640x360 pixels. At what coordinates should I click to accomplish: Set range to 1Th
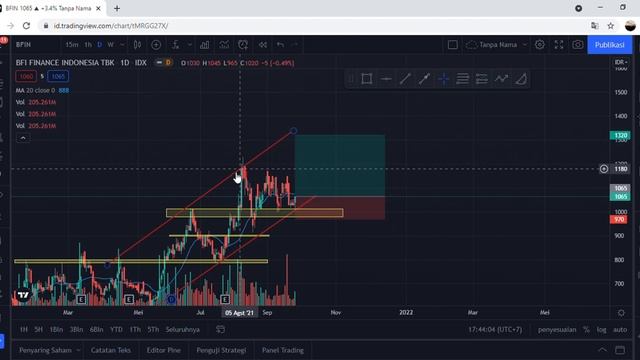pyautogui.click(x=135, y=329)
